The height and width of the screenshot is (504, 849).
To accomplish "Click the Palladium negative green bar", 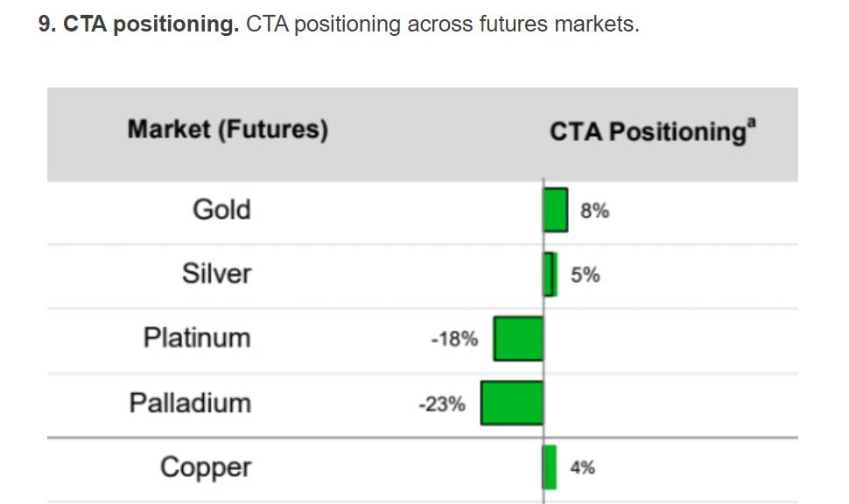I will [x=512, y=403].
